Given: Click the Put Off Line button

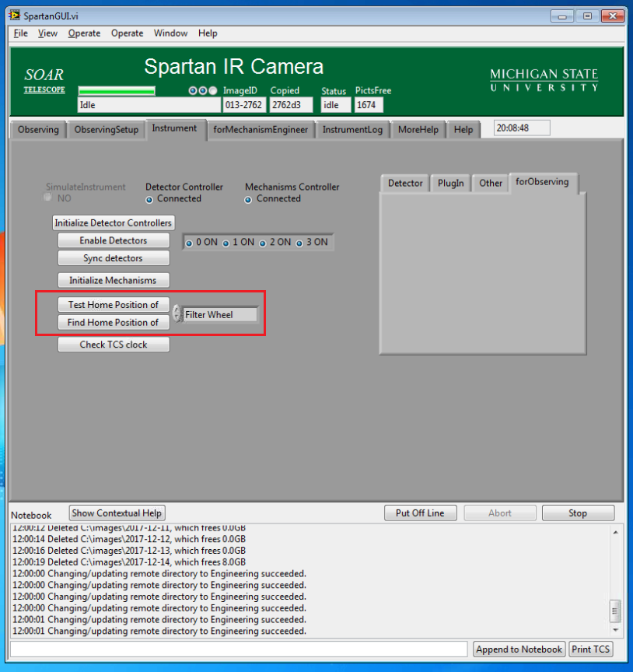Looking at the screenshot, I should coord(420,513).
